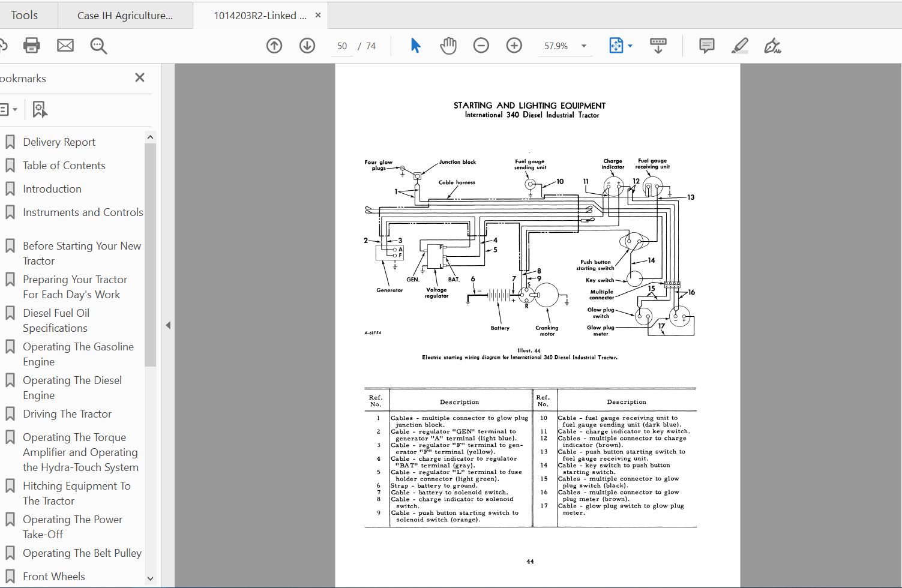Open the bookmarks options dropdown
The image size is (902, 588).
click(x=10, y=109)
